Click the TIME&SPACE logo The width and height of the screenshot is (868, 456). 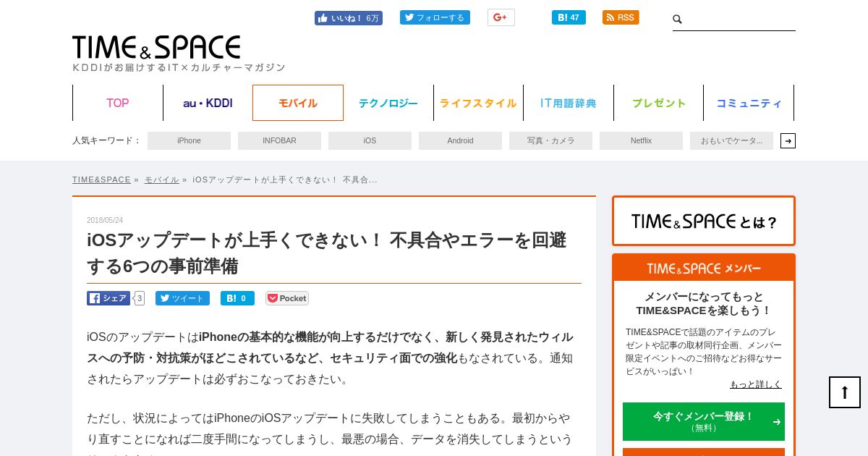pos(156,47)
